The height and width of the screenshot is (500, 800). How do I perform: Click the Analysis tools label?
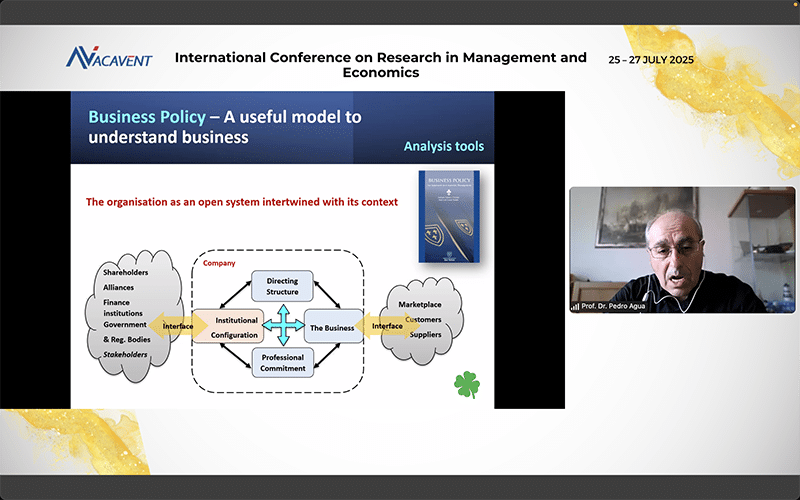click(x=443, y=147)
